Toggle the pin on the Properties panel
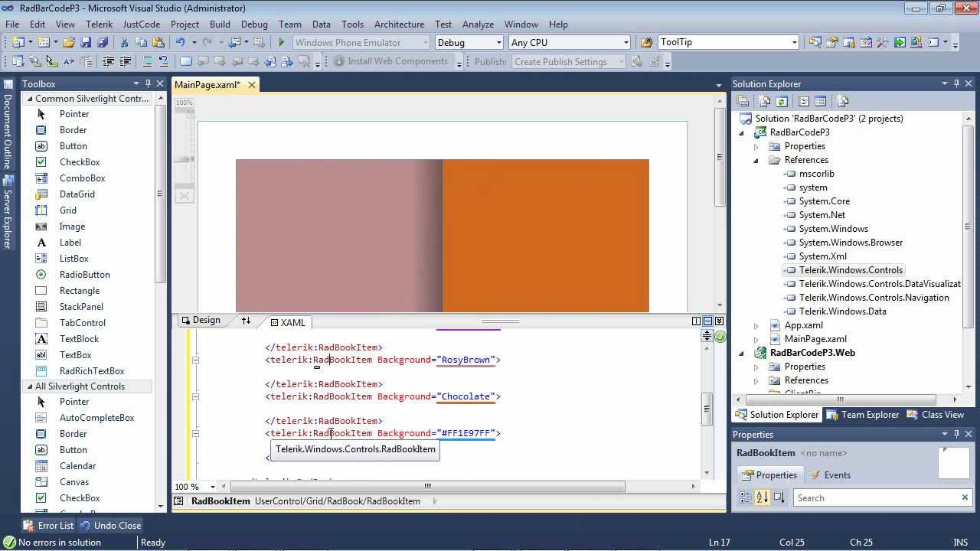The image size is (980, 551). point(956,434)
